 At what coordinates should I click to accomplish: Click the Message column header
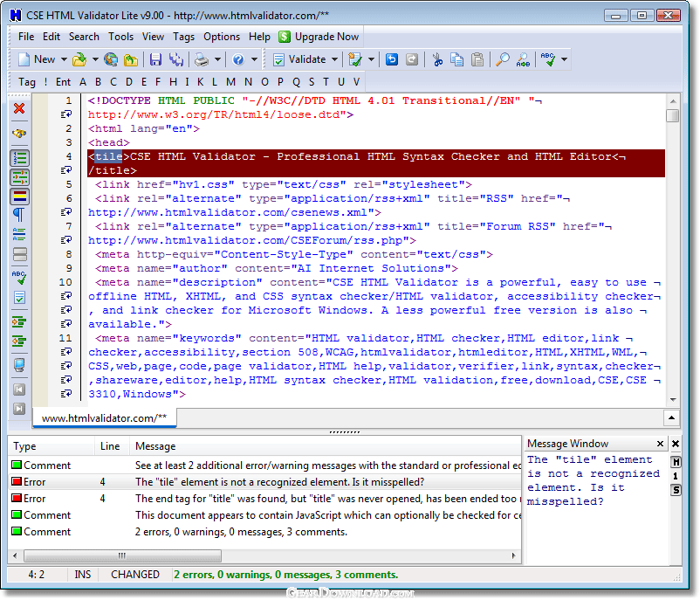tap(326, 446)
